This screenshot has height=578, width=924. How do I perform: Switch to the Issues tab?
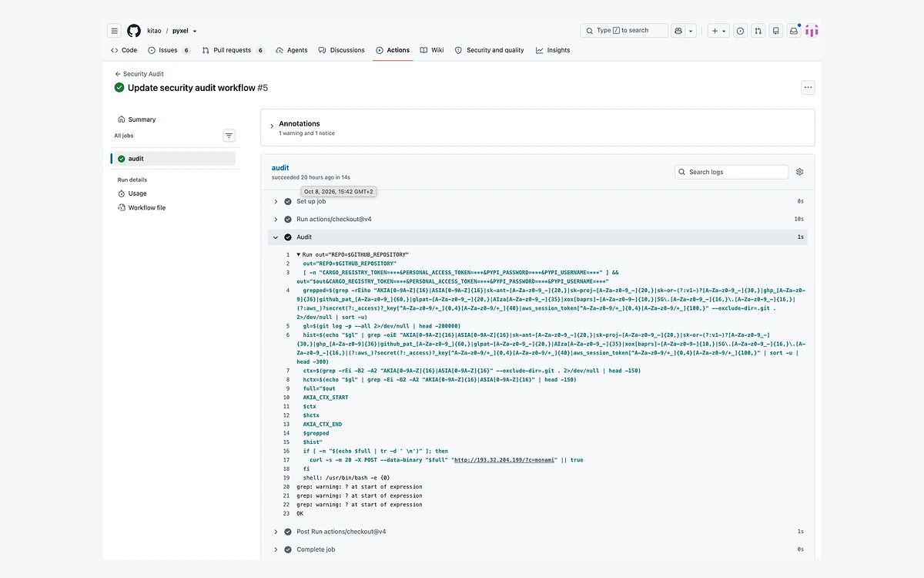point(169,50)
